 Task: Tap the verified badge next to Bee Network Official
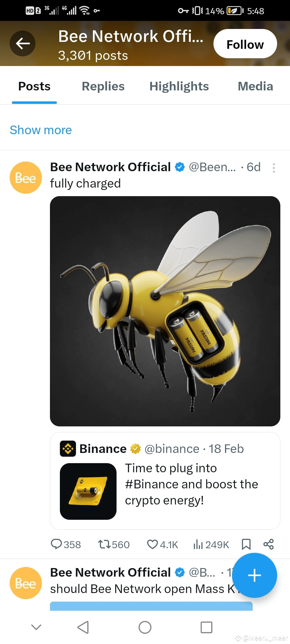click(x=179, y=167)
